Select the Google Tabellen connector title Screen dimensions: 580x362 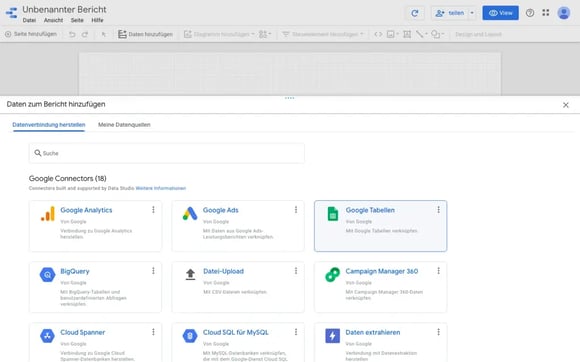tap(370, 210)
